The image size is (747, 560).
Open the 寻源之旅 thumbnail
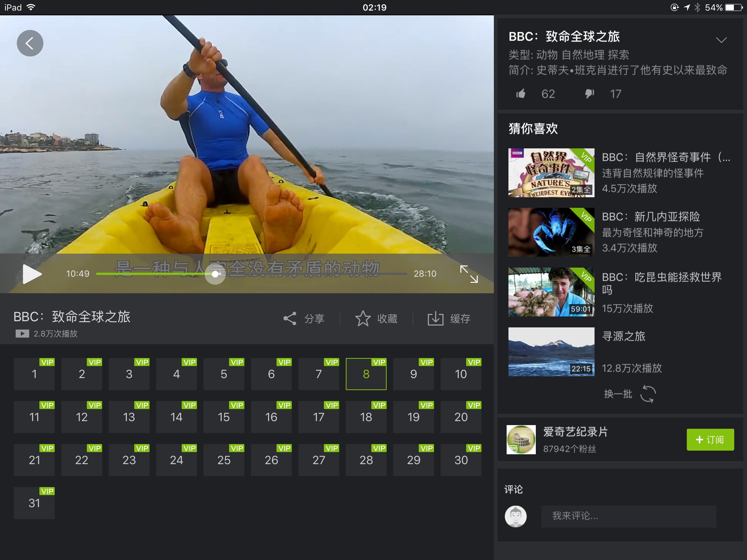551,352
